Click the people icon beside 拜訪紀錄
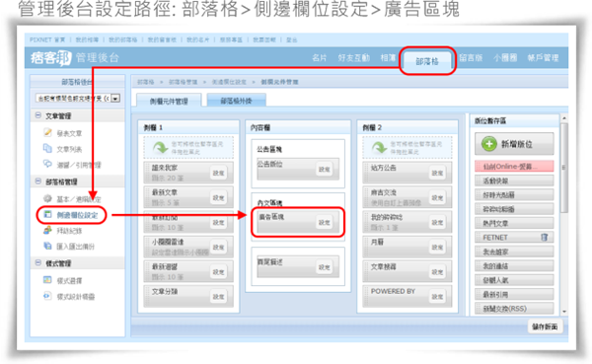 point(47,230)
